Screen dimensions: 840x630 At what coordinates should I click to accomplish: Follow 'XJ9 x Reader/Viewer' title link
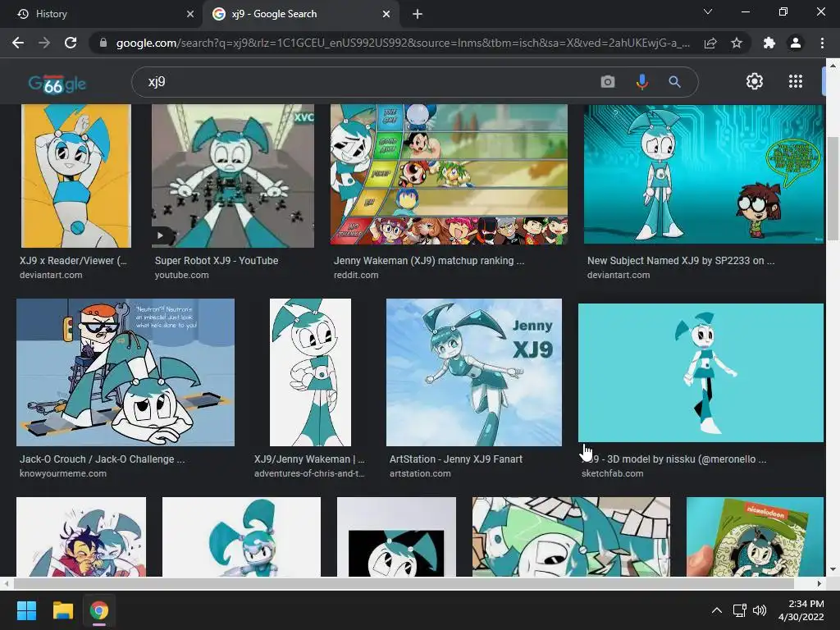(73, 261)
